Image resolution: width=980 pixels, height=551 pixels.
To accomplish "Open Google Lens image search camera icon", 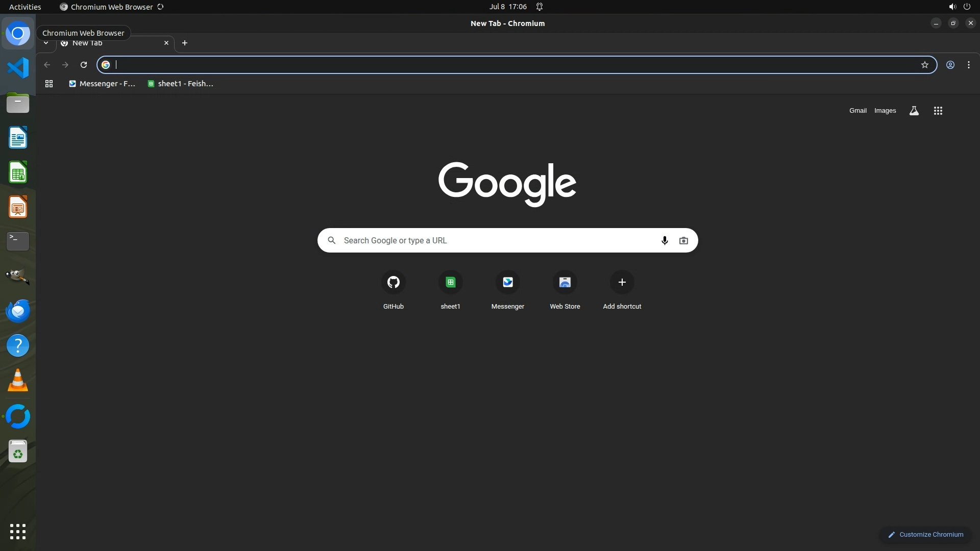I will click(x=683, y=240).
